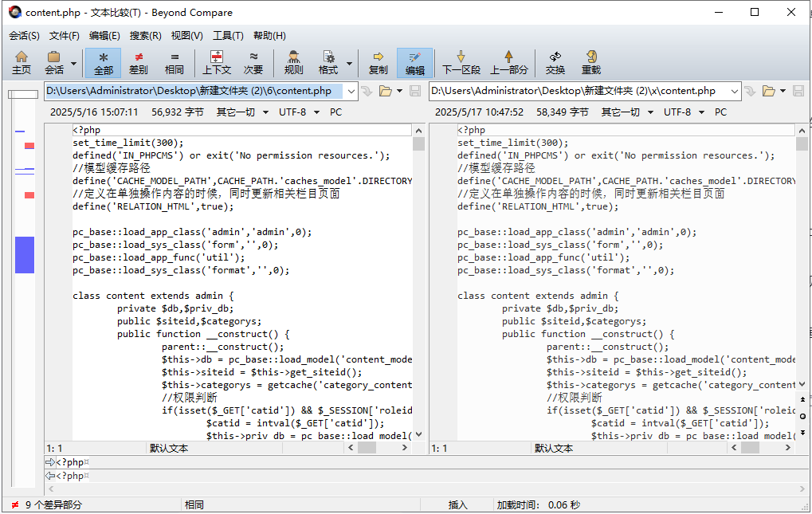Expand the left open-folder dropdown arrow
This screenshot has height=514, width=812.
[x=399, y=91]
